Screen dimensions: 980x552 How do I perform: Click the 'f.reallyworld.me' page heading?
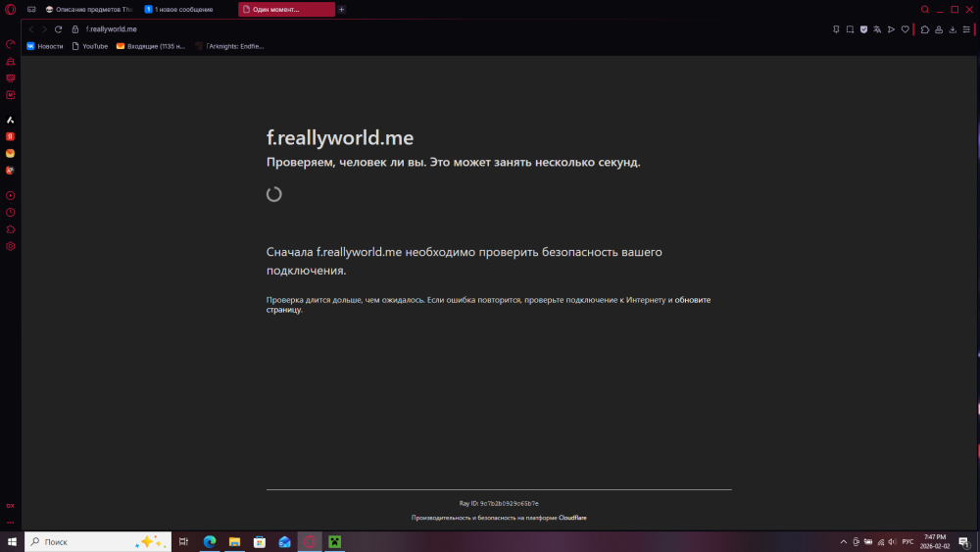[x=340, y=137]
